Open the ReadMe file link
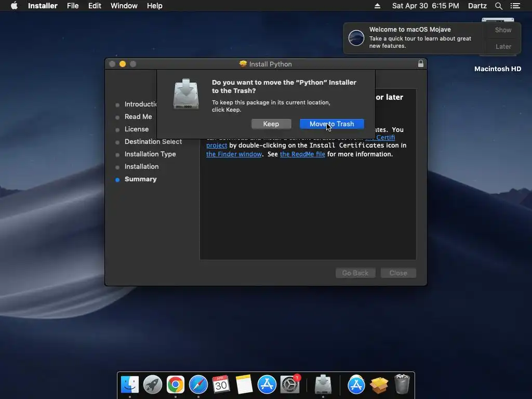The height and width of the screenshot is (399, 532). click(302, 154)
